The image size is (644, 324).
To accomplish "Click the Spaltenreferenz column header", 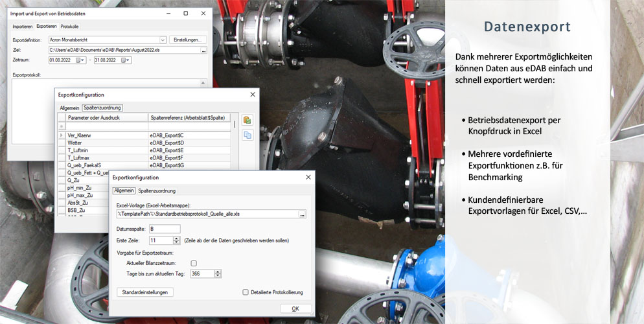I will [x=189, y=117].
